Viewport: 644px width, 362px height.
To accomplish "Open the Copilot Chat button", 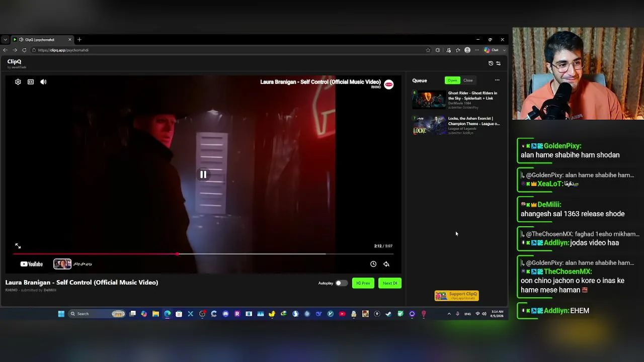I will click(x=494, y=50).
